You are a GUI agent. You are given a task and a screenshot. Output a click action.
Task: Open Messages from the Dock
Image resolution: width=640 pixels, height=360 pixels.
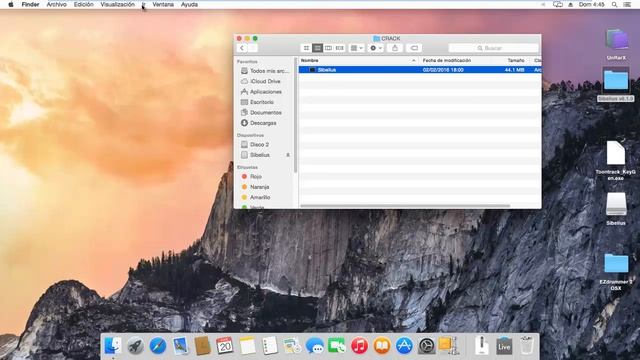[x=314, y=346]
